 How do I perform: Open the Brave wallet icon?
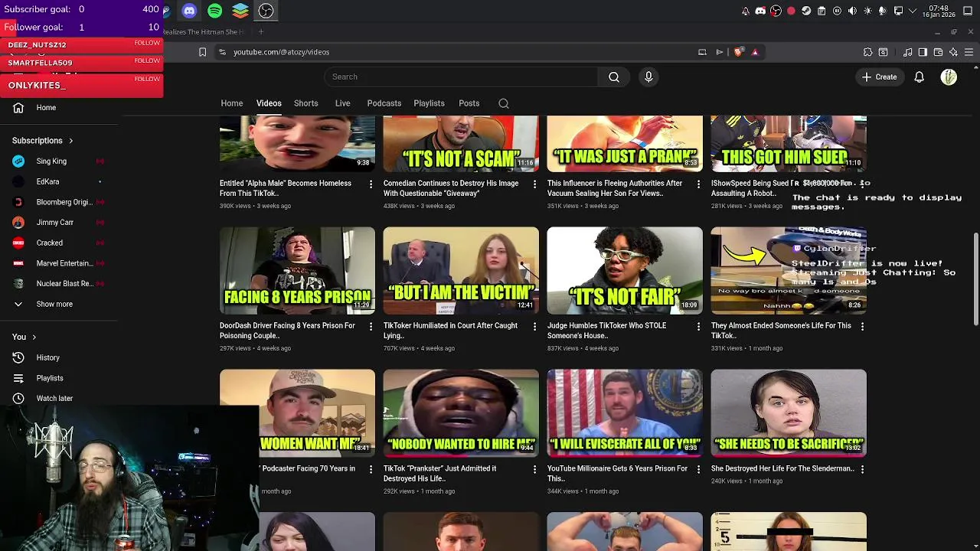(938, 52)
